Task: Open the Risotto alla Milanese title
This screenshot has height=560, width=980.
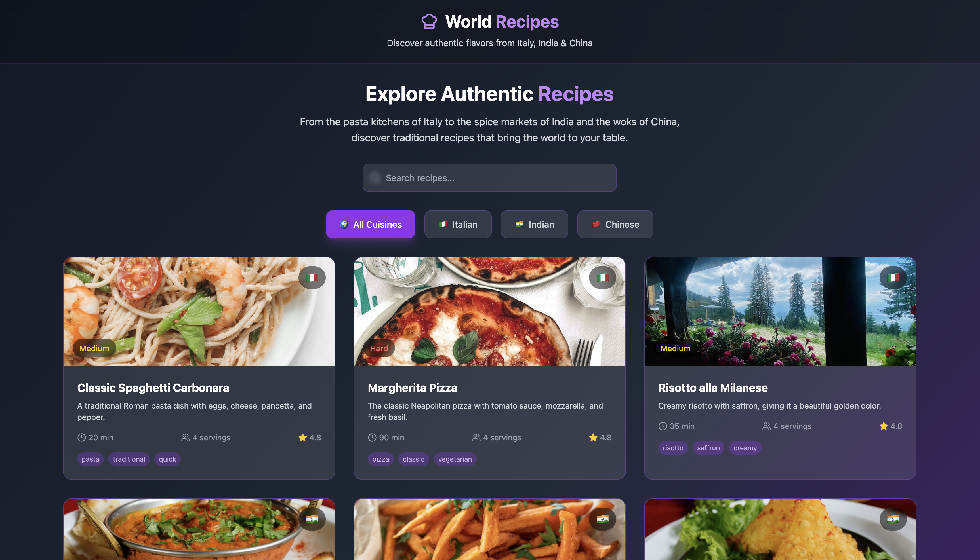Action: click(713, 388)
